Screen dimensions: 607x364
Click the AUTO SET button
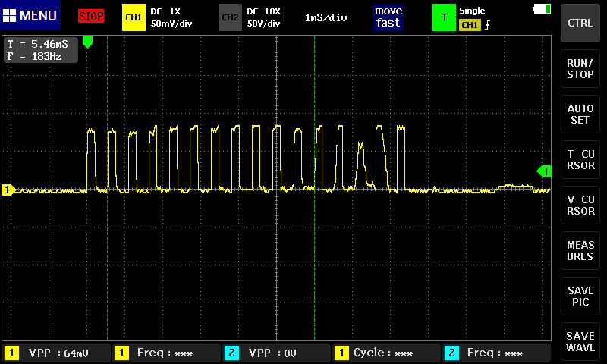(580, 114)
